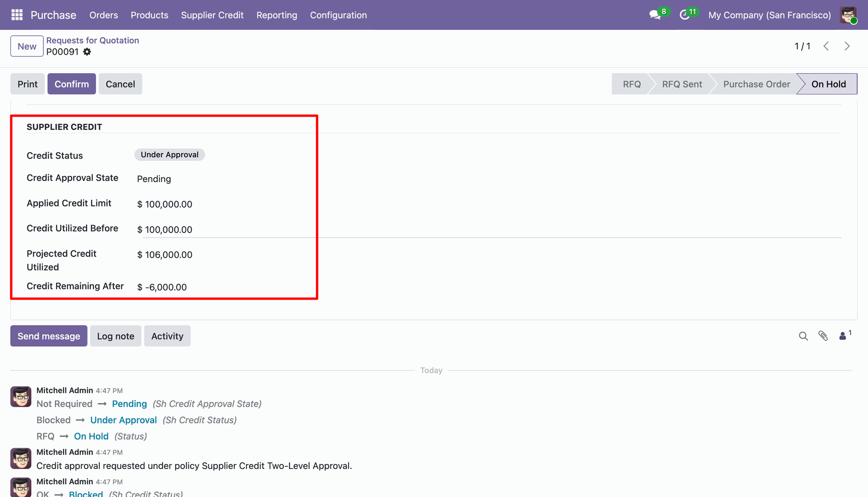This screenshot has height=497, width=868.
Task: Select the On Hold status stage
Action: click(828, 84)
